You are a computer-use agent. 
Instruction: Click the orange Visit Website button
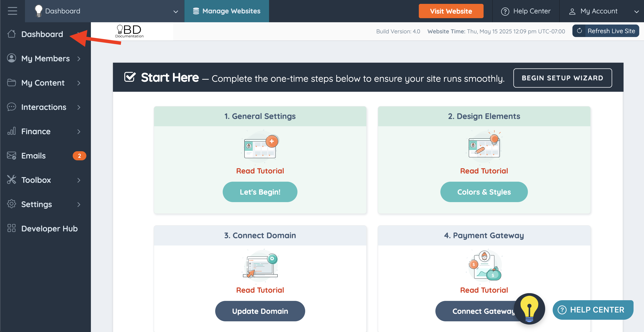pos(451,11)
